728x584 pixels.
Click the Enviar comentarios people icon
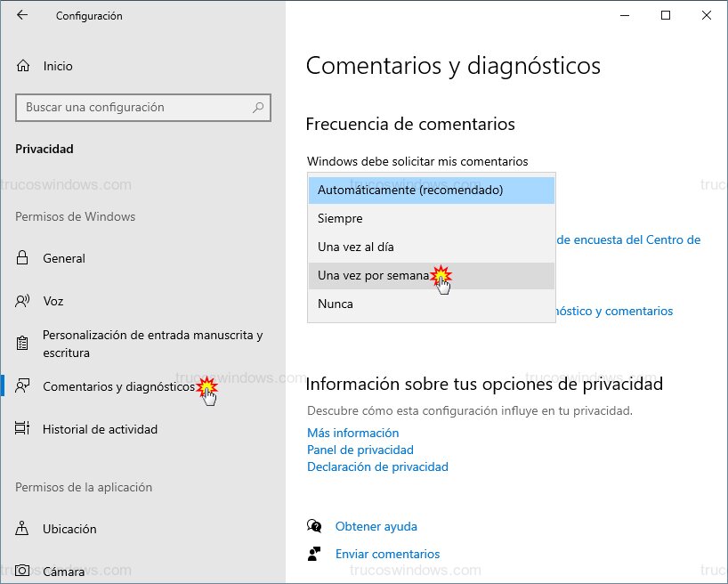click(x=315, y=554)
